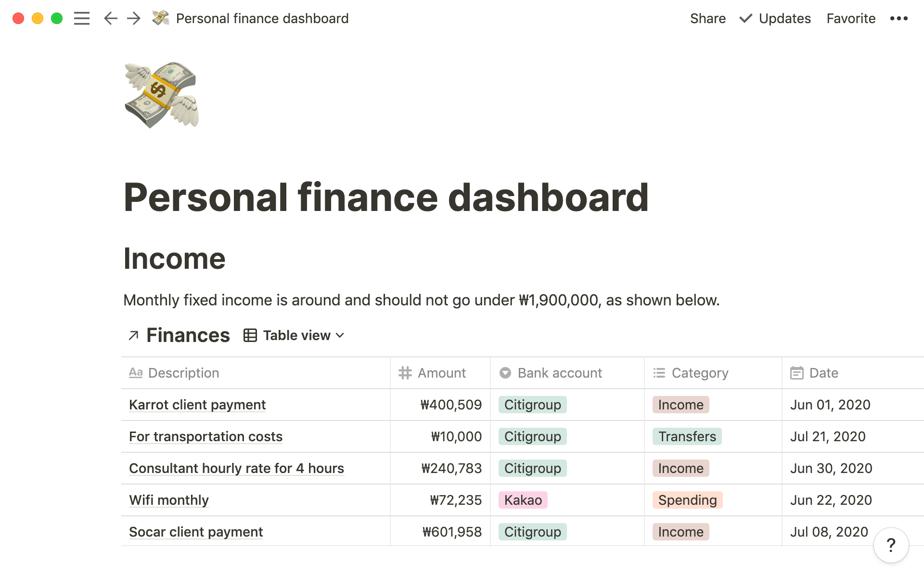Open the three-dot more options menu
924x578 pixels.
pyautogui.click(x=898, y=18)
